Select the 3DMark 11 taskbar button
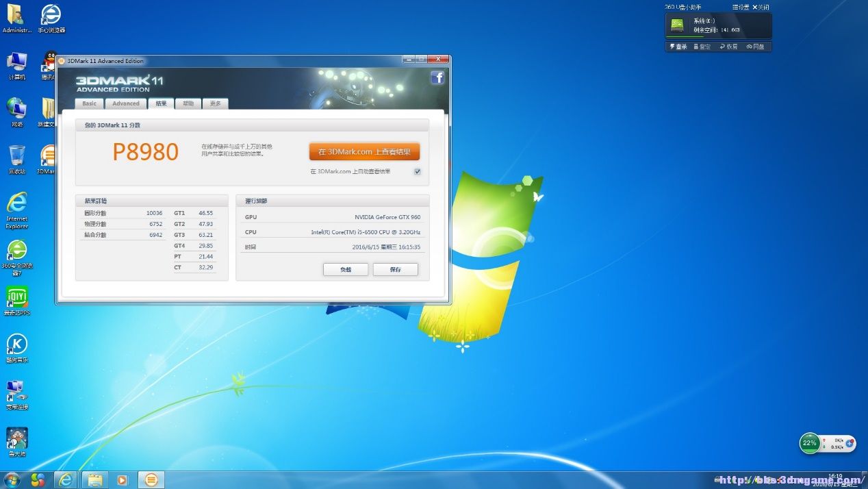Screen dimensions: 868x489 click(x=151, y=480)
